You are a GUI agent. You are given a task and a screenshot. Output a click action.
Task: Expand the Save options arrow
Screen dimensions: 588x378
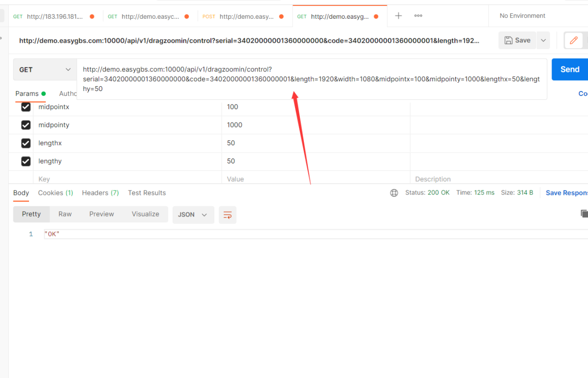click(x=543, y=40)
